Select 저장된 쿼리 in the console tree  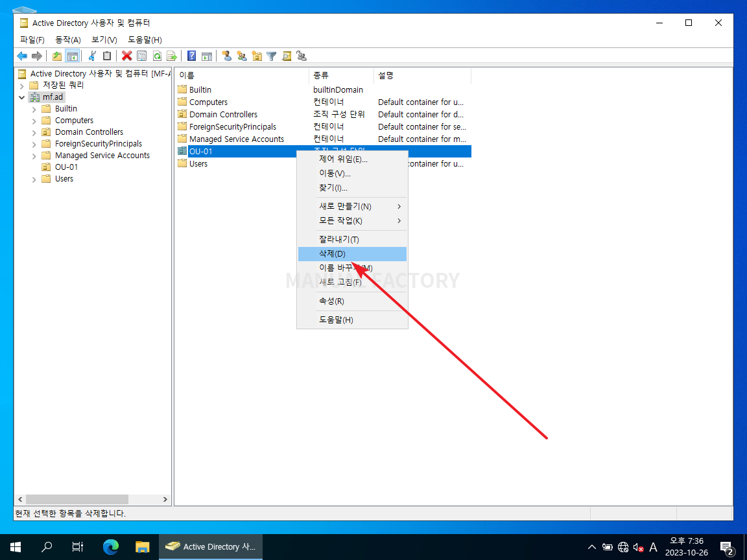64,86
